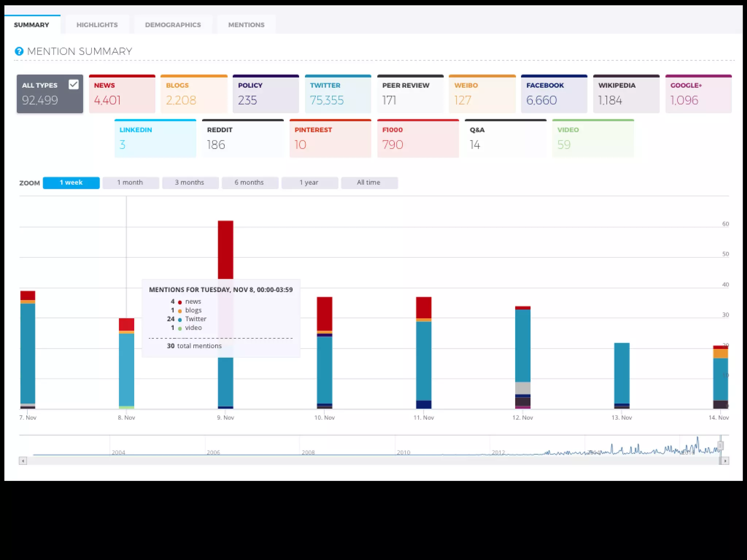Filter by News mentions tile

click(x=122, y=94)
